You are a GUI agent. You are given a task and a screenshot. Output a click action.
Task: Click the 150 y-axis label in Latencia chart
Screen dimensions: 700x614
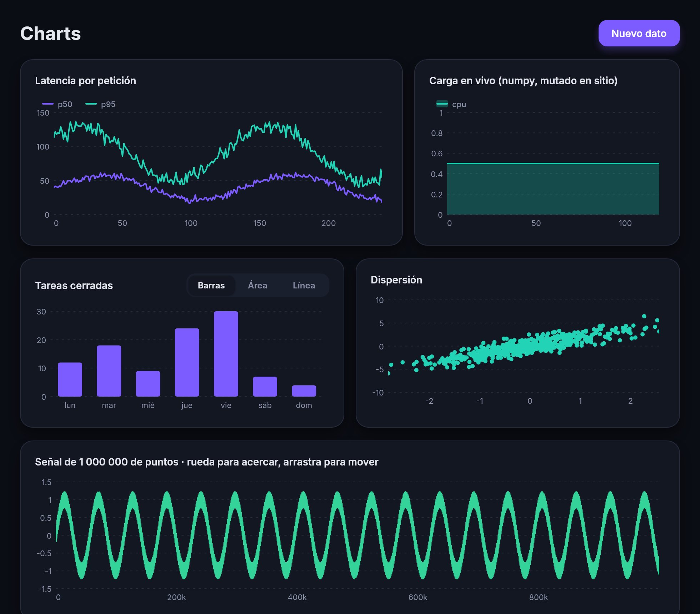click(43, 113)
